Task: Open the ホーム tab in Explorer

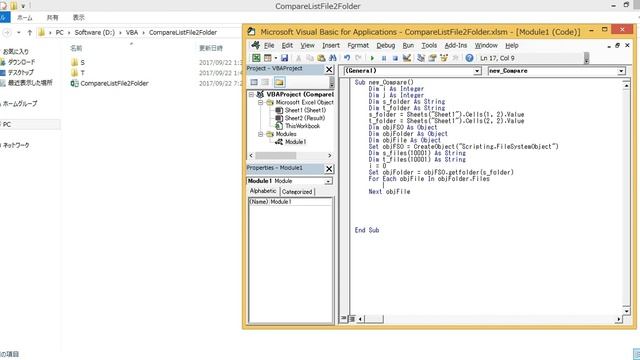Action: click(x=24, y=18)
